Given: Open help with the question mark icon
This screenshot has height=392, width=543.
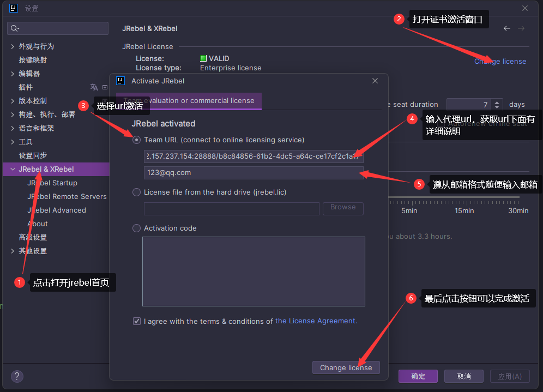Looking at the screenshot, I should 17,376.
